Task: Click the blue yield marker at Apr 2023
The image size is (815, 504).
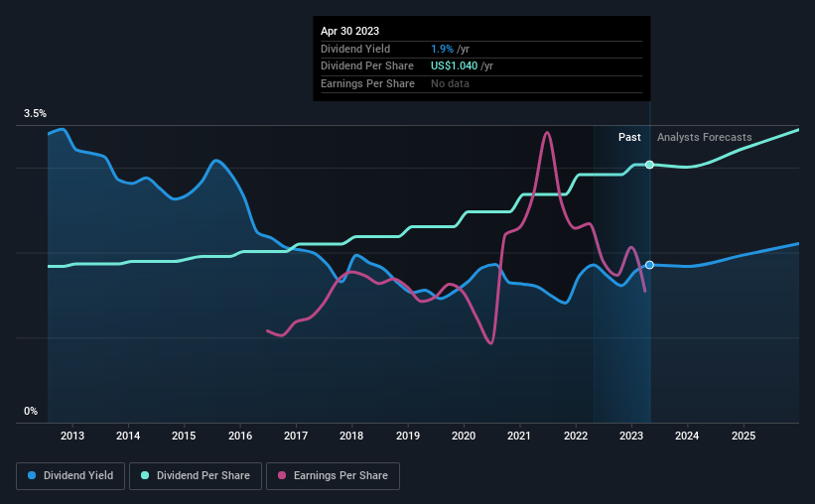Action: pos(649,265)
